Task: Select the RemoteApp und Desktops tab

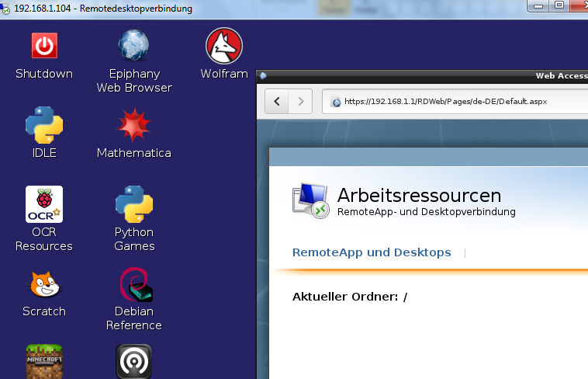Action: (x=372, y=252)
